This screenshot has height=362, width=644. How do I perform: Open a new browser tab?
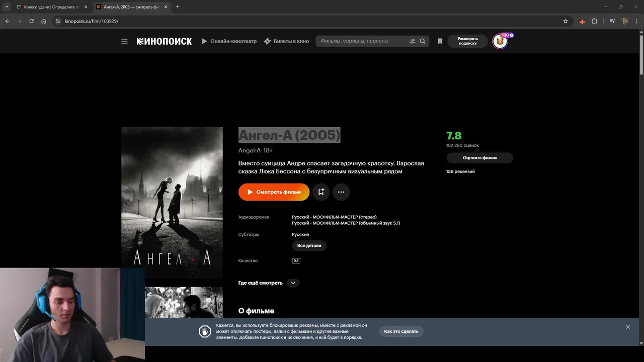(178, 7)
